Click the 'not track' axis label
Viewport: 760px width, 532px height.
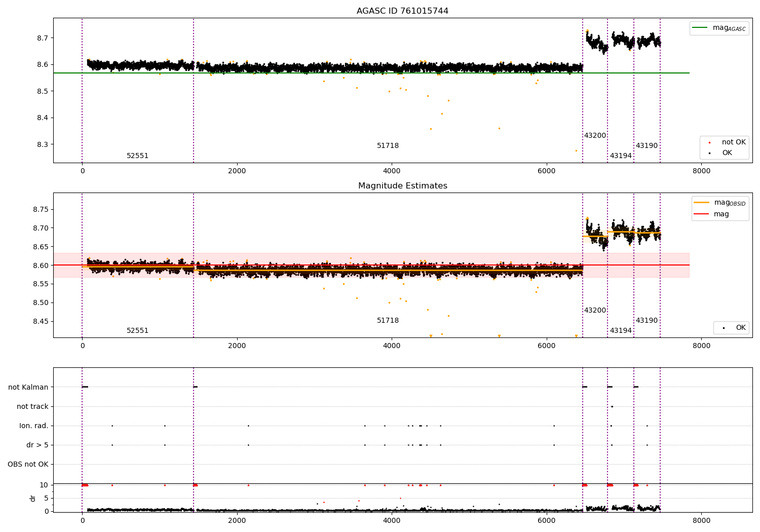(x=32, y=406)
